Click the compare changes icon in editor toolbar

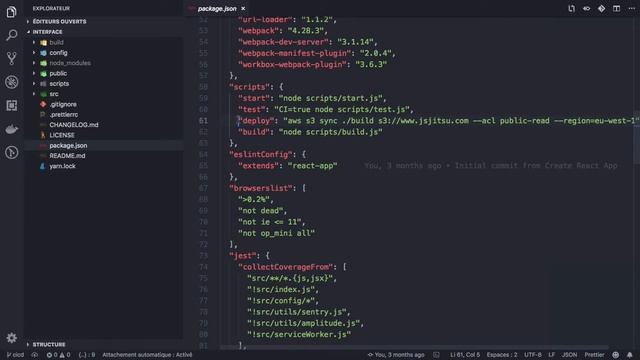coord(571,9)
